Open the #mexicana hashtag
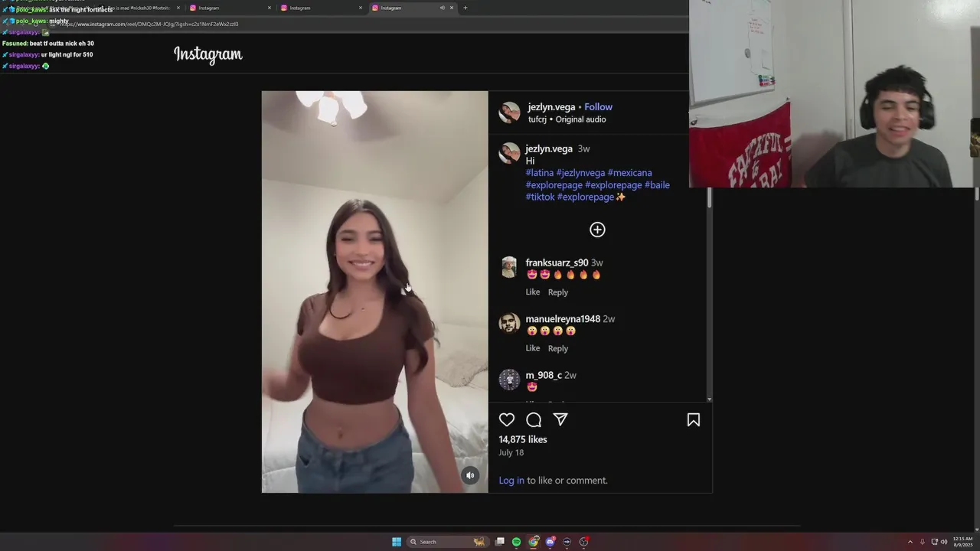The height and width of the screenshot is (551, 980). 629,173
